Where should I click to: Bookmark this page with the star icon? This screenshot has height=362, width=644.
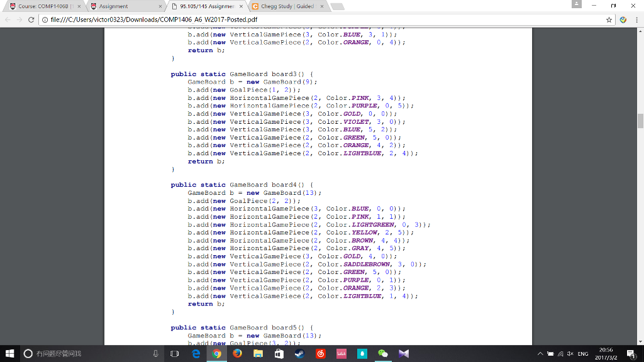[x=609, y=19]
